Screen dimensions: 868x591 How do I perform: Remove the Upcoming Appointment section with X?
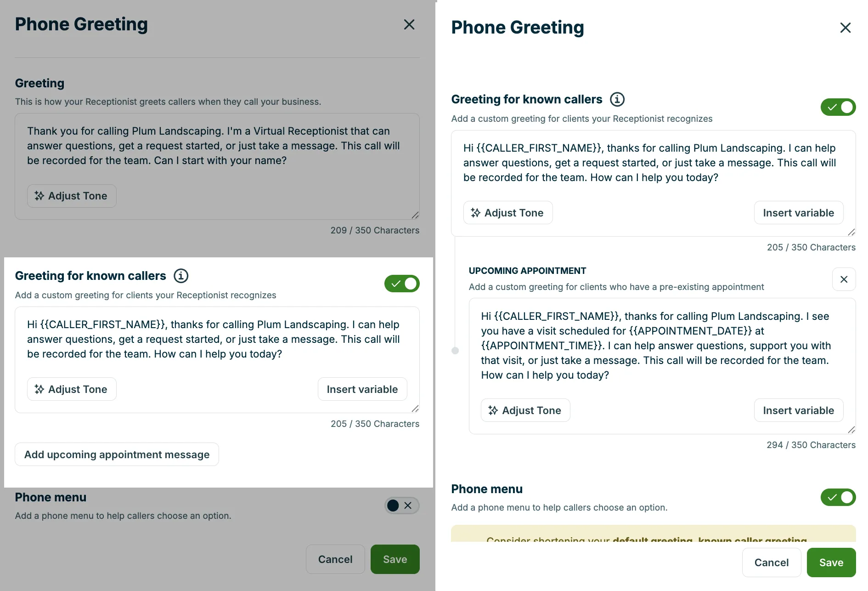844,279
